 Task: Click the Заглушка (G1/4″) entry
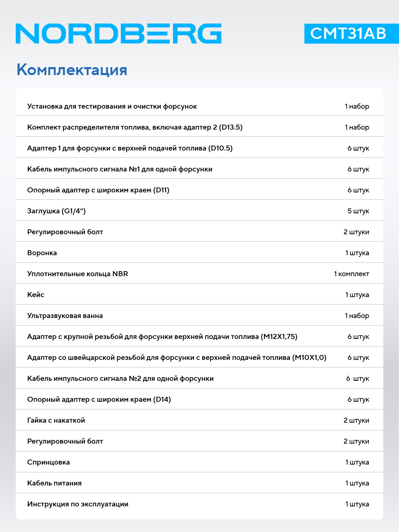pyautogui.click(x=199, y=211)
